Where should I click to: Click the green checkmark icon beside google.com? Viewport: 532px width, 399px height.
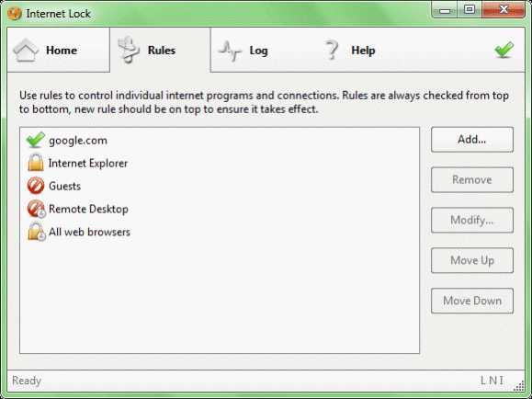pos(35,140)
